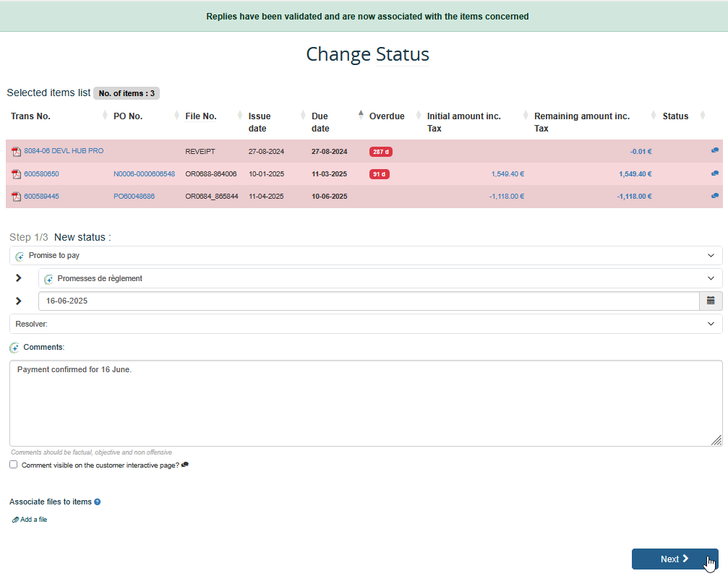Click the 287 d overdue badge
728x576 pixels.
pos(380,152)
